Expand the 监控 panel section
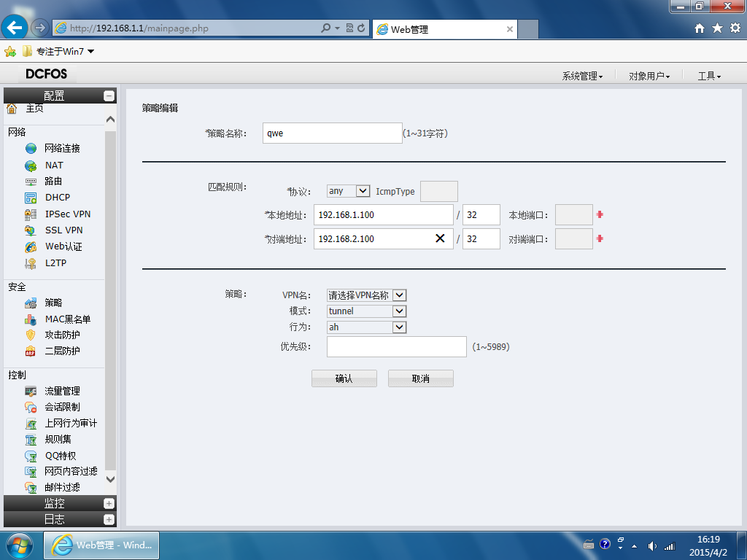This screenshot has height=560, width=747. (109, 504)
